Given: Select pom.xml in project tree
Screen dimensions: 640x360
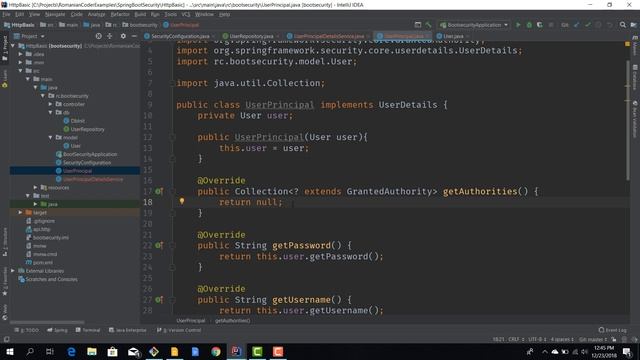Looking at the screenshot, I should coord(42,262).
